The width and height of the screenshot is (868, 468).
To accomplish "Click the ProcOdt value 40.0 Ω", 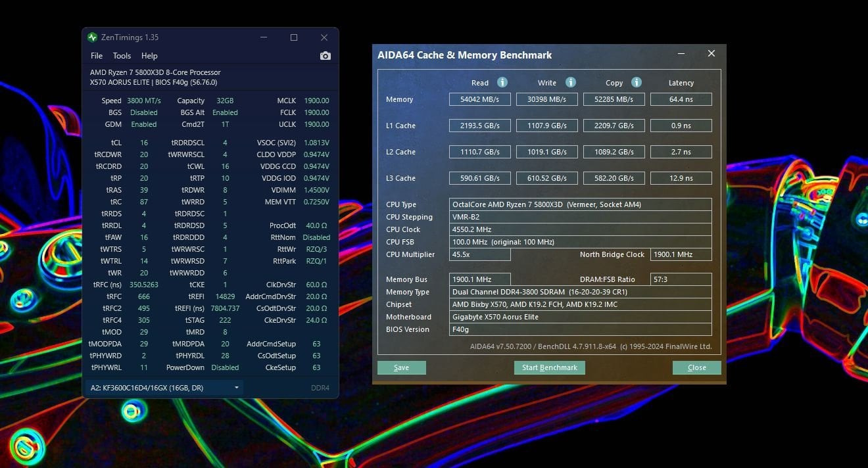I will tap(316, 225).
